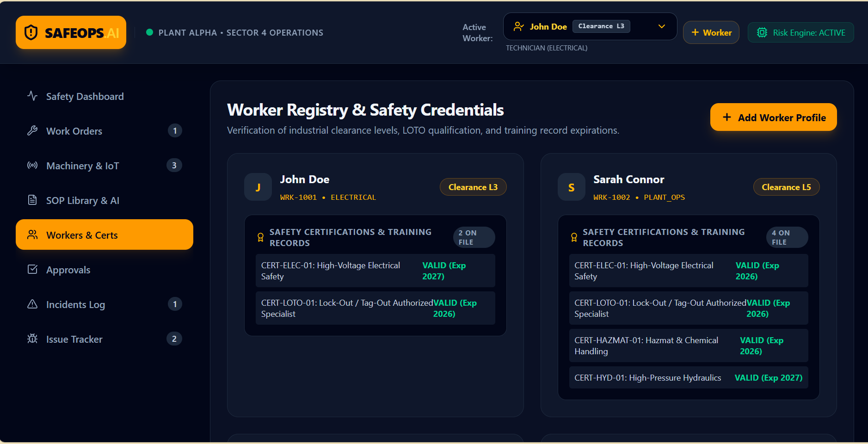The image size is (868, 444).
Task: Open the John Doe active worker selector
Action: pyautogui.click(x=590, y=26)
